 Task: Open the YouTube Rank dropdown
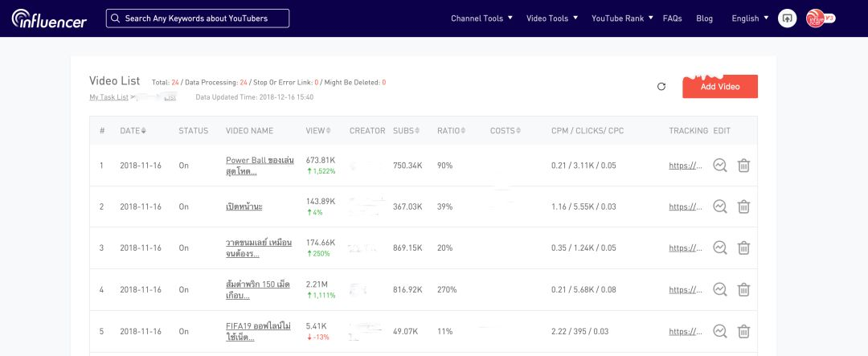click(622, 18)
